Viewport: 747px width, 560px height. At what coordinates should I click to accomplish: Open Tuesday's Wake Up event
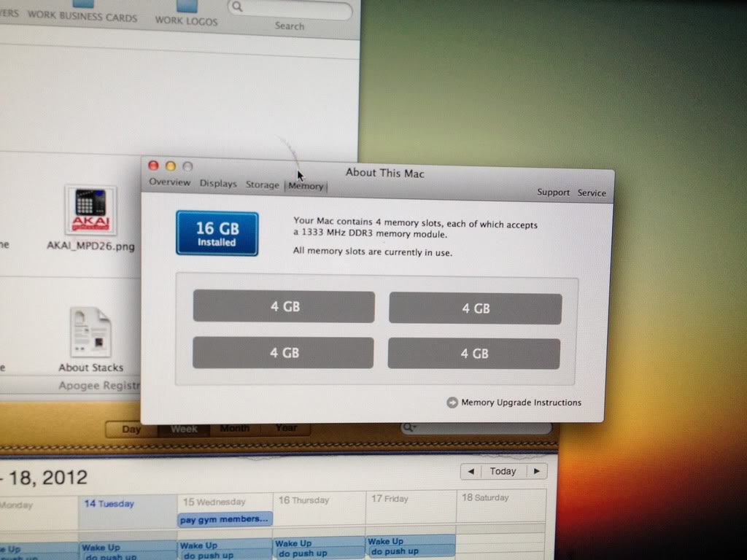(x=127, y=547)
